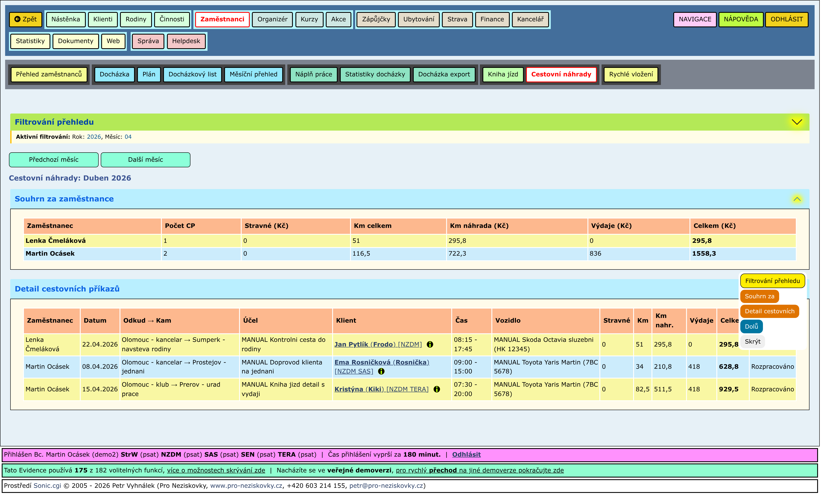Viewport: 821px width, 504px height.
Task: Switch to Docházka tab
Action: click(114, 74)
